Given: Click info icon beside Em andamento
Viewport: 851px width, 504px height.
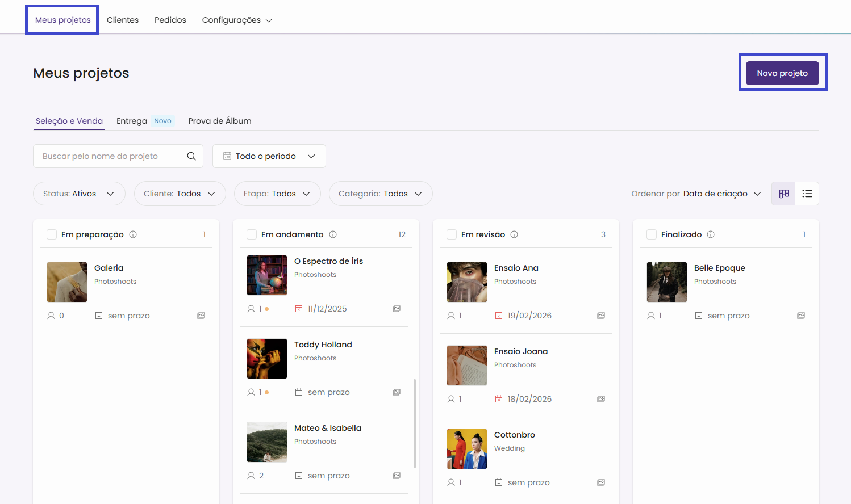Looking at the screenshot, I should tap(333, 234).
